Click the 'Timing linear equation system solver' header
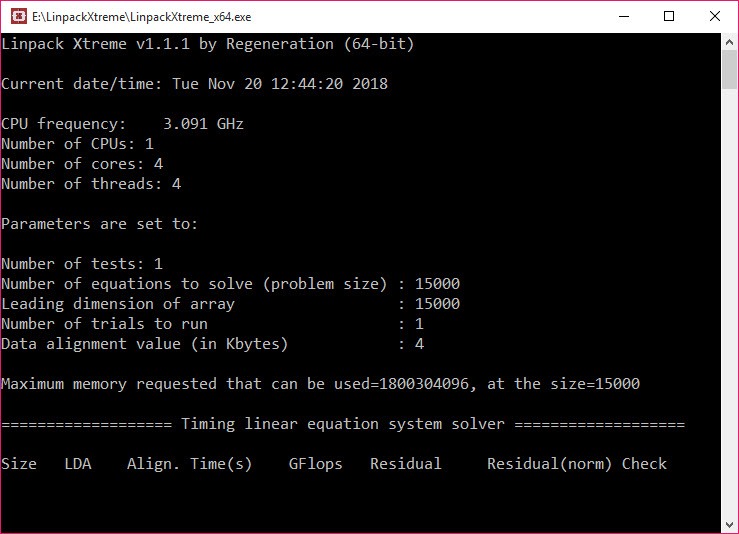The height and width of the screenshot is (534, 739). coord(343,424)
